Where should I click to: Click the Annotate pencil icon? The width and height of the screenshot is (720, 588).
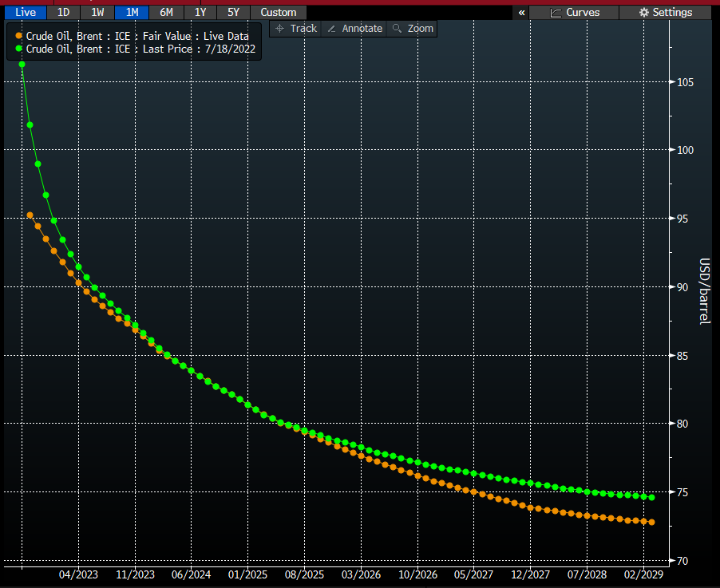[331, 29]
